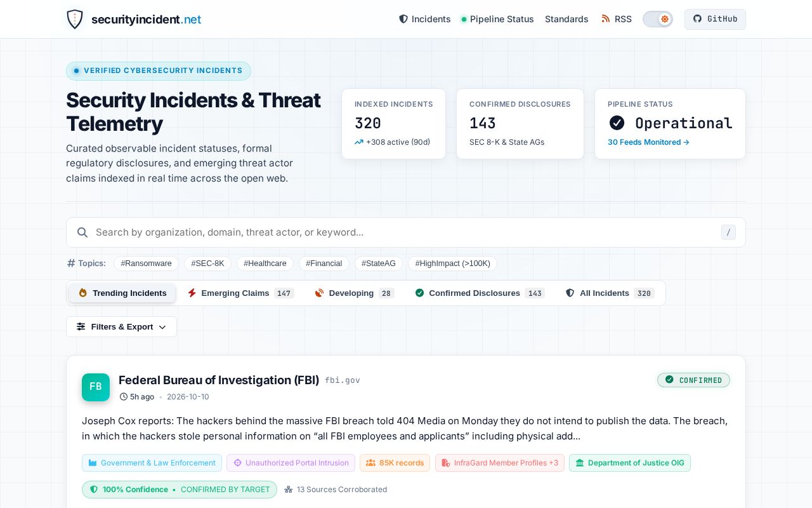Click the CONFIRMED status badge
The image size is (812, 508).
(x=693, y=380)
